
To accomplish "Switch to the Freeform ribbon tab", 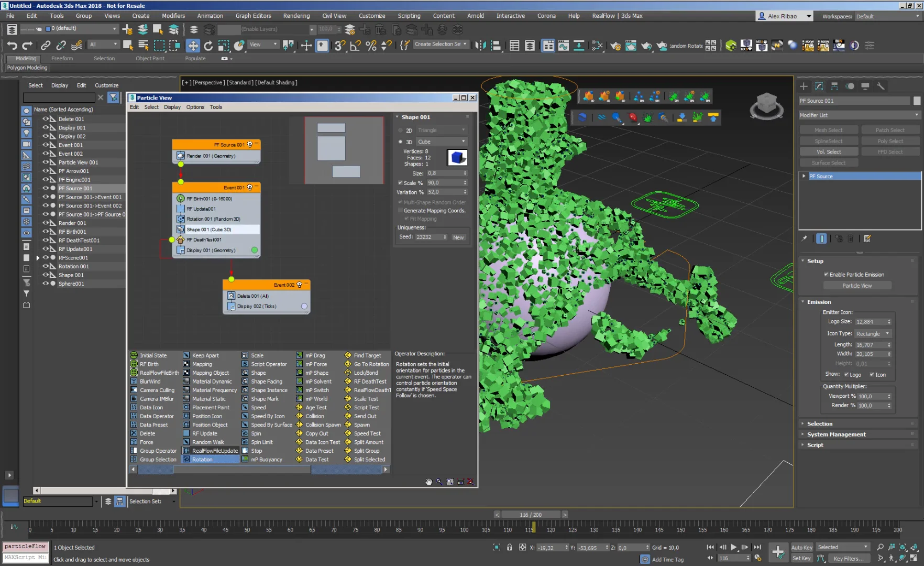I will pyautogui.click(x=62, y=59).
